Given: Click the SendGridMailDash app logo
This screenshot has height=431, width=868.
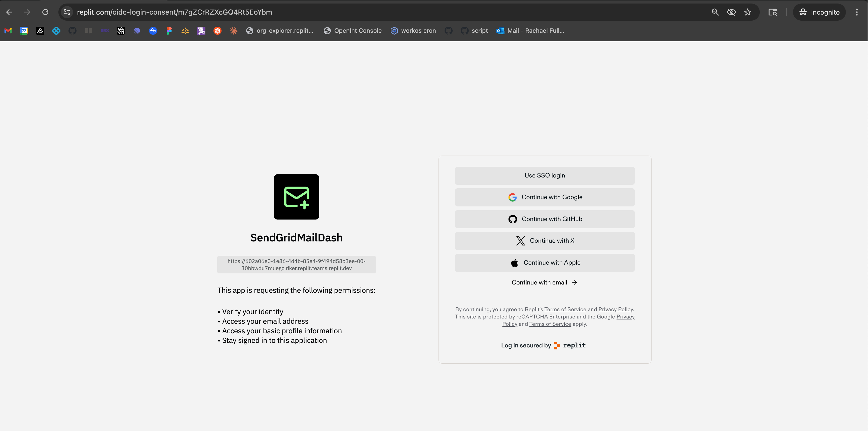Looking at the screenshot, I should pos(296,197).
